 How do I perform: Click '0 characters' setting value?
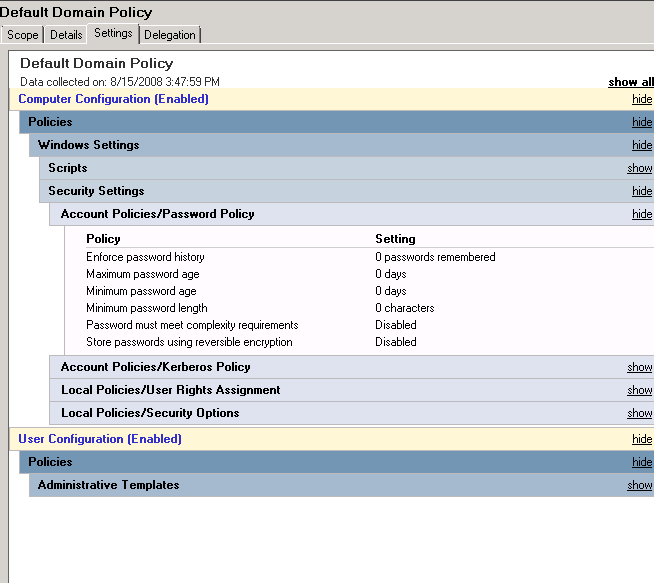coord(405,308)
